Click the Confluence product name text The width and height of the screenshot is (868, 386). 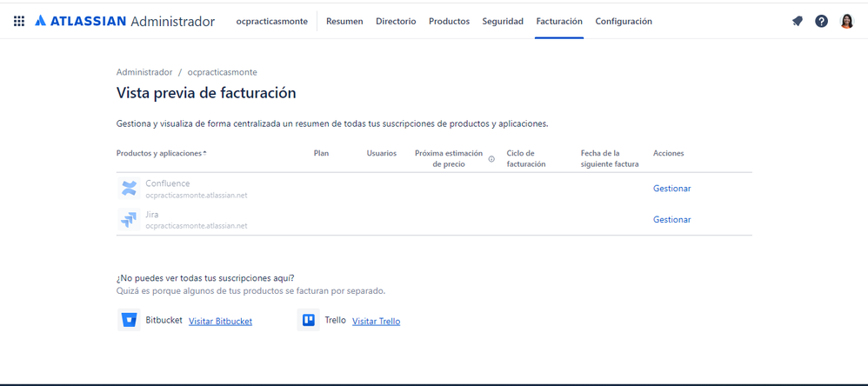click(167, 183)
